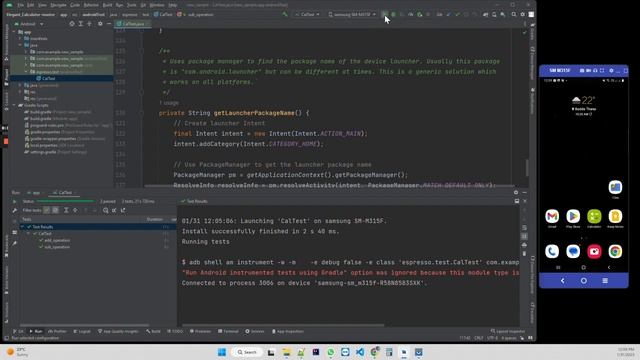Screen dimensions: 640x360
Task: Open the CalTest run configuration dropdown
Action: click(x=307, y=14)
